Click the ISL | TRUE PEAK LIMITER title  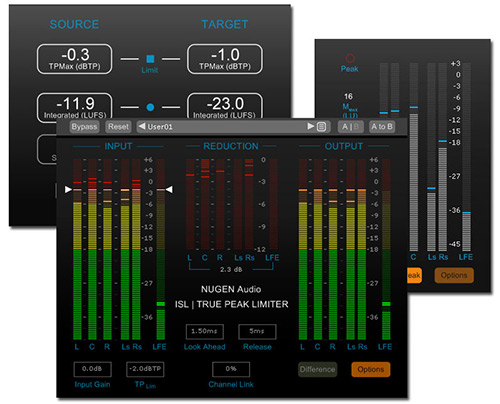[x=231, y=304]
